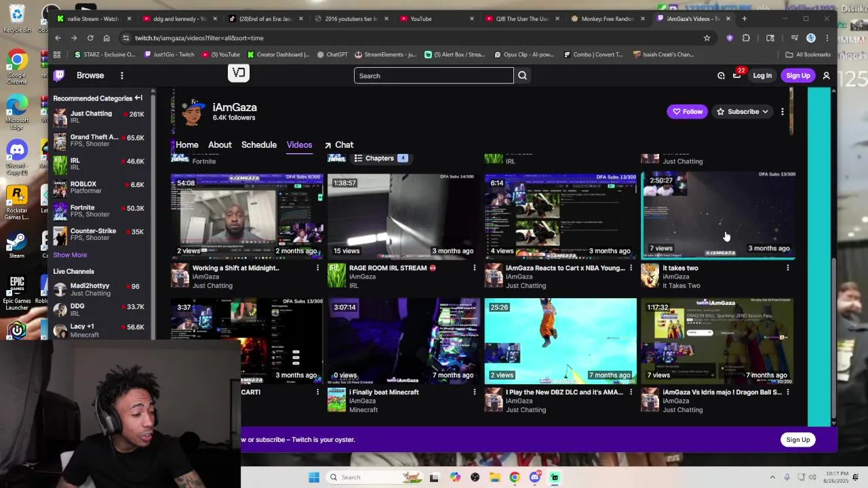Click the white Sign Up button in the banner
Viewport: 868px width, 488px height.
[x=798, y=440]
